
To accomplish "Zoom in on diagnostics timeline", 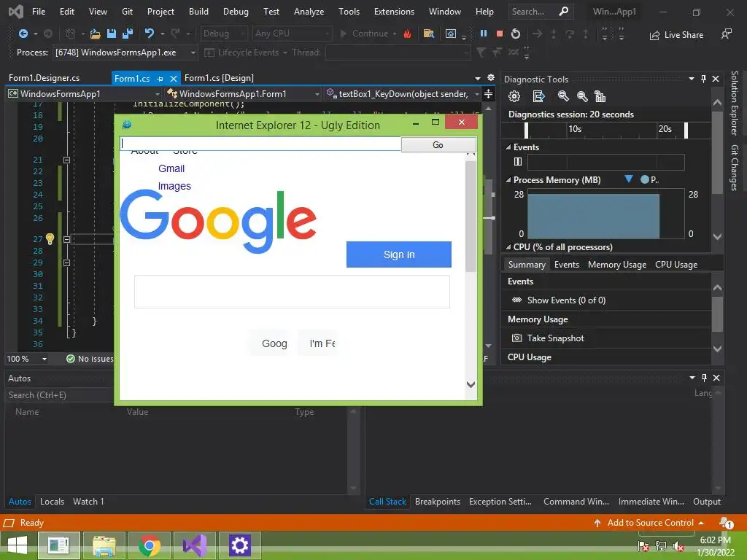I will pyautogui.click(x=563, y=97).
